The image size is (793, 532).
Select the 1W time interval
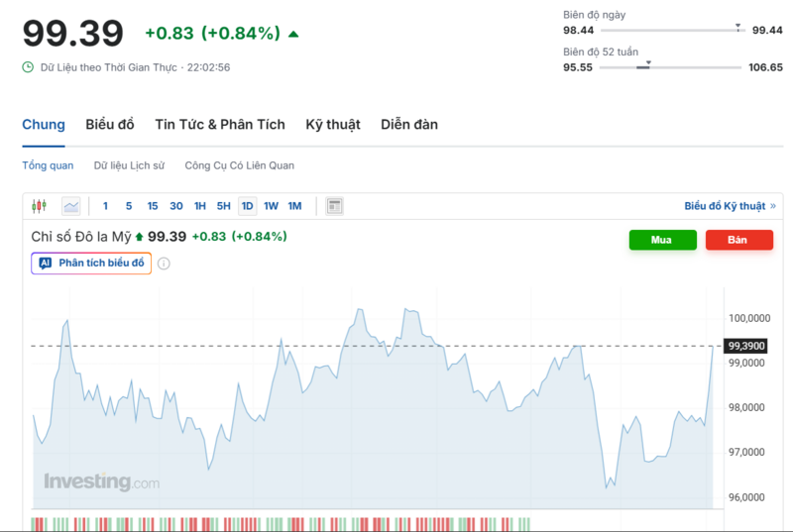pyautogui.click(x=271, y=206)
